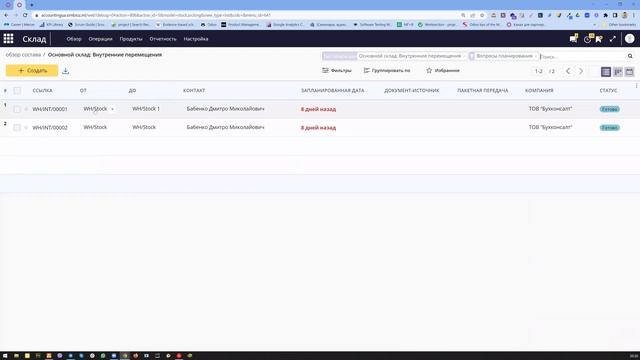The height and width of the screenshot is (360, 640).
Task: Sort by КОМПАНИЯ column header
Action: [539, 91]
